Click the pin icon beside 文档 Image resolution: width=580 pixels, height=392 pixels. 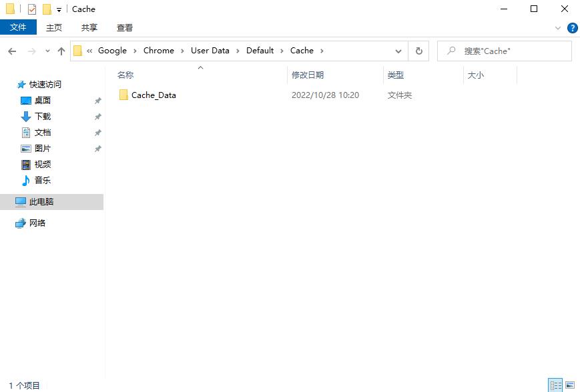tap(97, 133)
